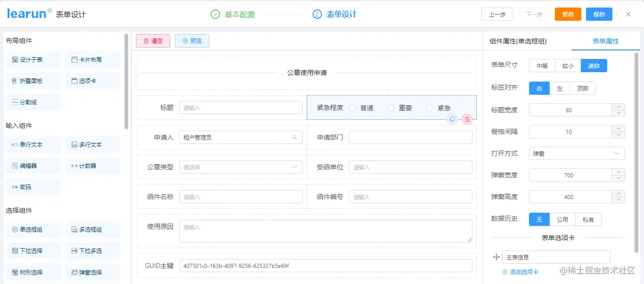Increase the 弹窗高度 value
Image resolution: width=644 pixels, height=284 pixels.
[618, 194]
